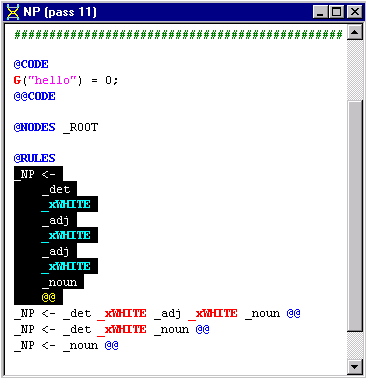Click the @@CODE closing keyword

(x=34, y=96)
